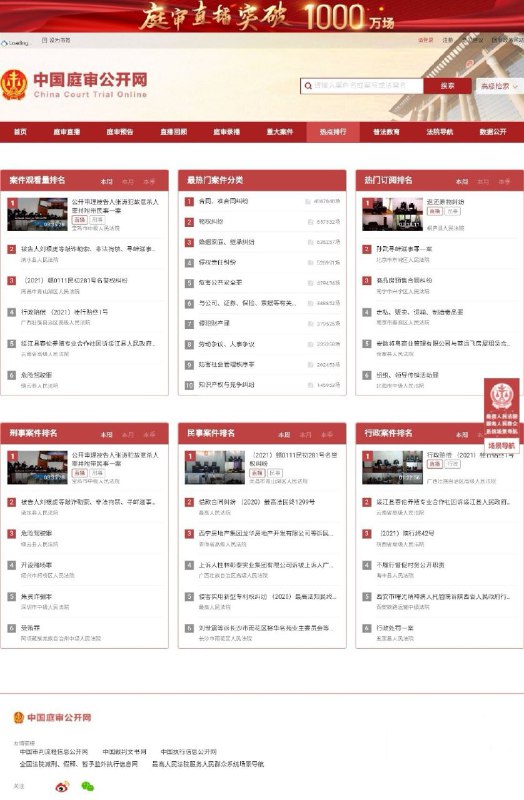
Task: Select 本季 tab in 热门订阅排名 panel
Action: coord(505,181)
